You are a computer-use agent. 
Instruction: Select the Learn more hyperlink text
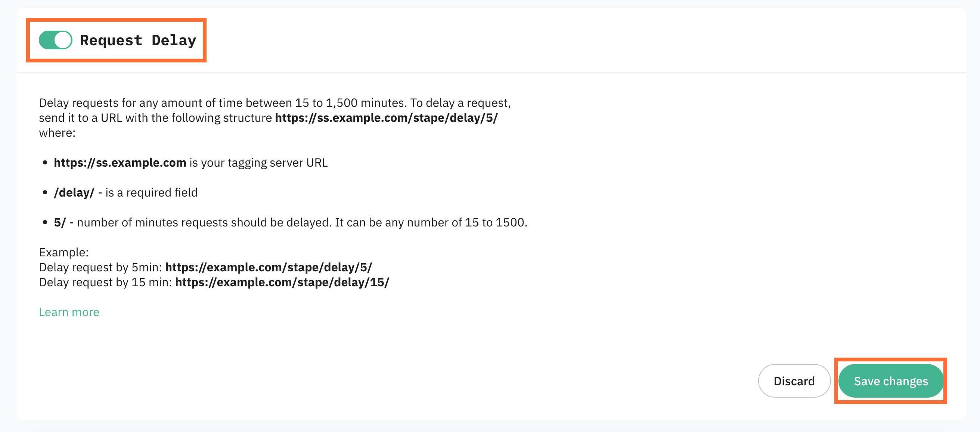click(69, 312)
